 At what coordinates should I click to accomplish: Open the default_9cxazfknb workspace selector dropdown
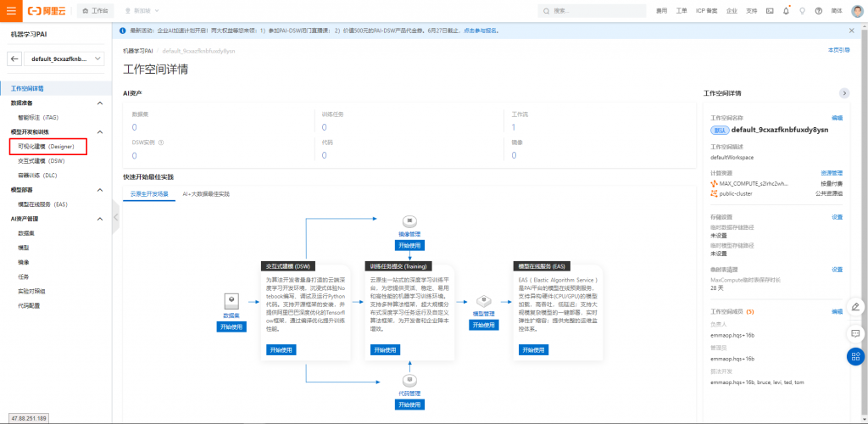pyautogui.click(x=64, y=59)
